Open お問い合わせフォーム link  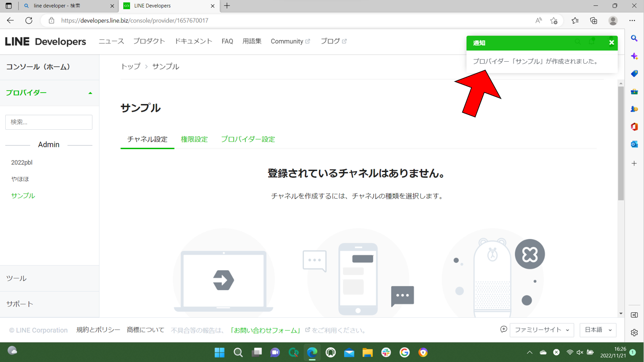pos(266,331)
